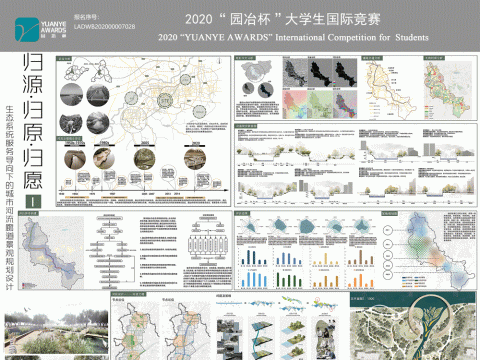The height and width of the screenshot is (360, 480).
Task: Click the 1980s marker on the history timeline
Action: point(104,144)
